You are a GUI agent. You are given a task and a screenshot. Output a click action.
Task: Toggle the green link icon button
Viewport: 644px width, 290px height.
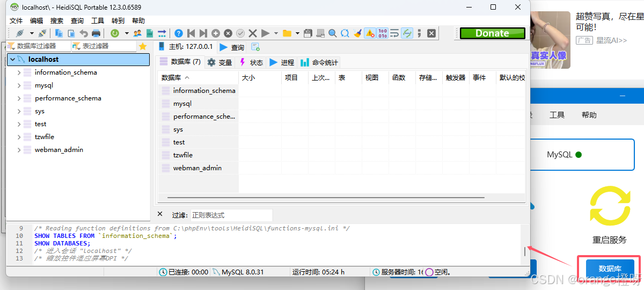pyautogui.click(x=407, y=33)
